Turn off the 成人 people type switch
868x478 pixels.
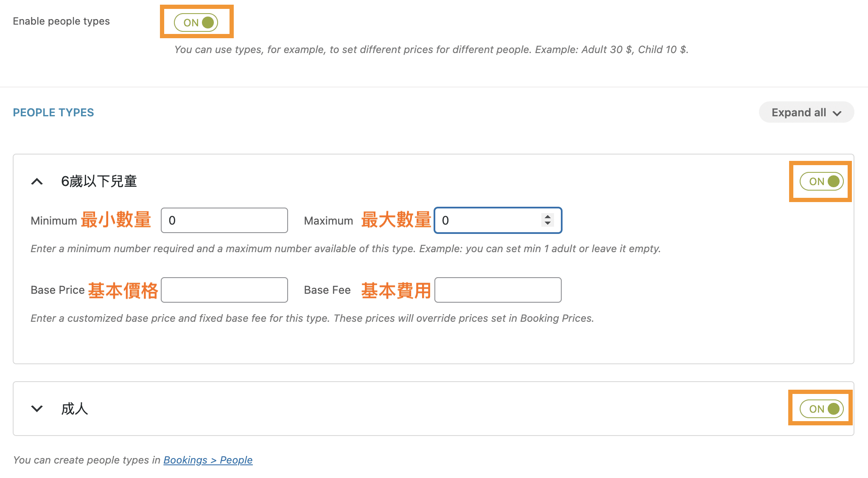point(821,409)
